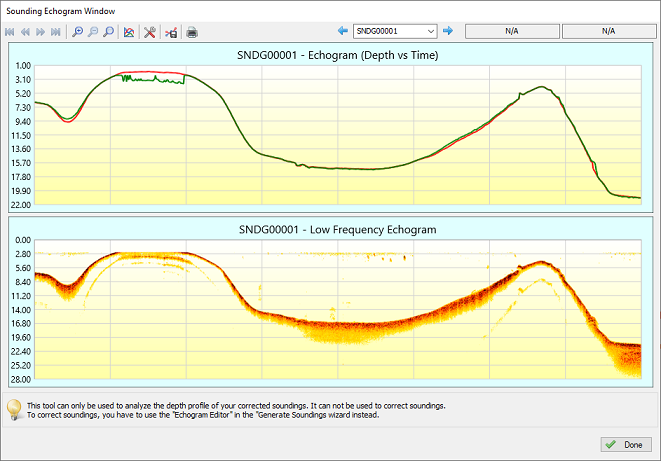Click the Done button

(624, 444)
